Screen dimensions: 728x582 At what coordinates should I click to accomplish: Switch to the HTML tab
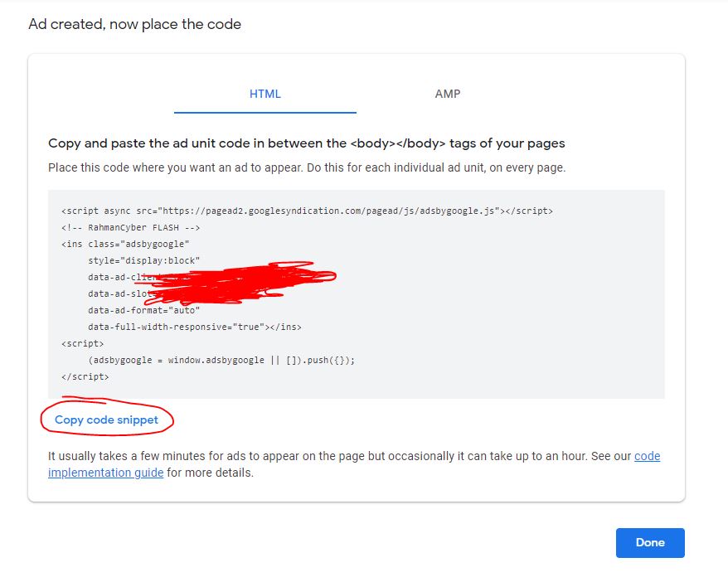pos(265,94)
